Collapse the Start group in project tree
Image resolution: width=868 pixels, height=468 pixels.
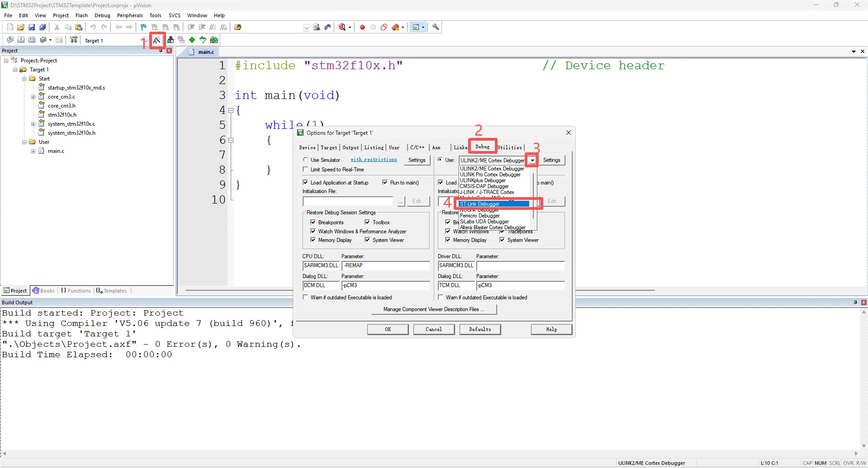24,79
